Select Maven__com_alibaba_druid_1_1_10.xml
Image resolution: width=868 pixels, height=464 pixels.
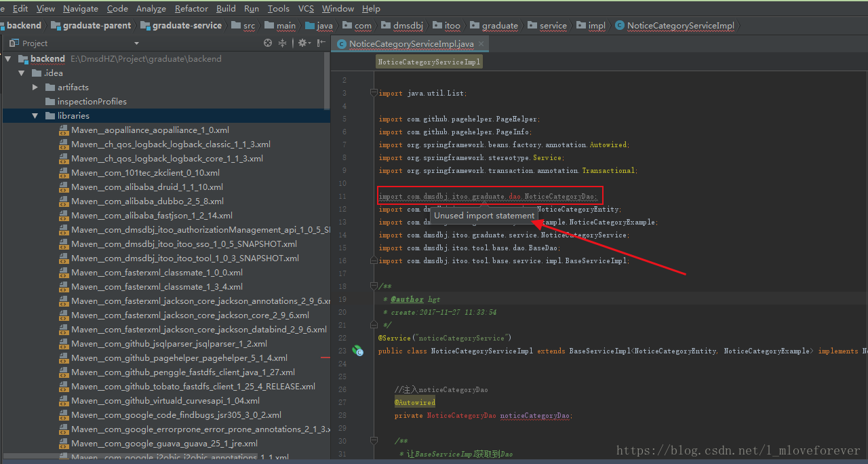tap(147, 187)
